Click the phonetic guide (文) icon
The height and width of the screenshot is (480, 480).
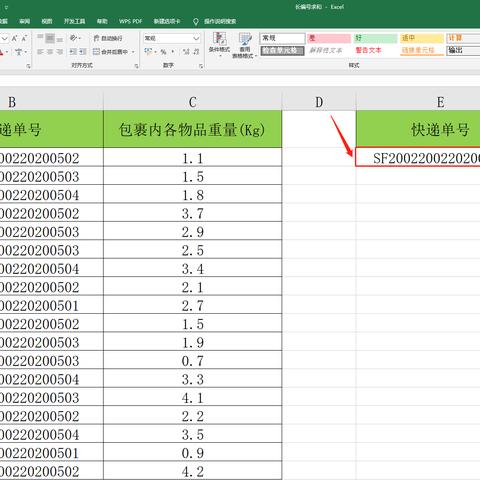point(19,52)
